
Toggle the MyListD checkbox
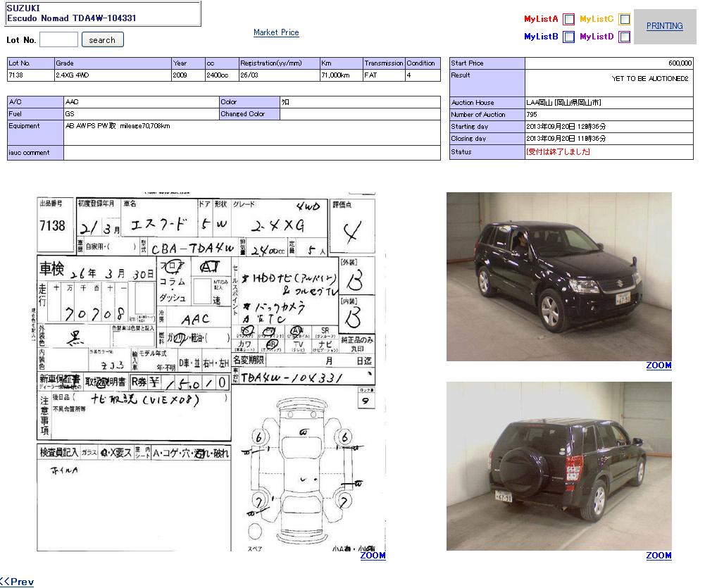(624, 37)
